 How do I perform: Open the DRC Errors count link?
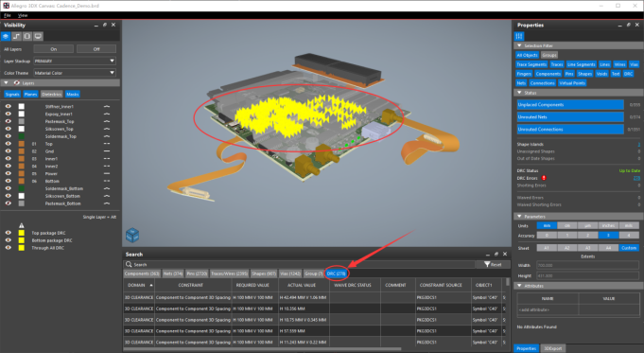tap(636, 178)
